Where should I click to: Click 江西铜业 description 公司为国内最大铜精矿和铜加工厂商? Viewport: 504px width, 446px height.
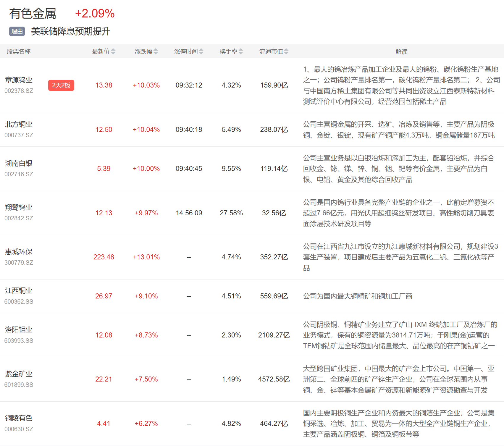358,296
